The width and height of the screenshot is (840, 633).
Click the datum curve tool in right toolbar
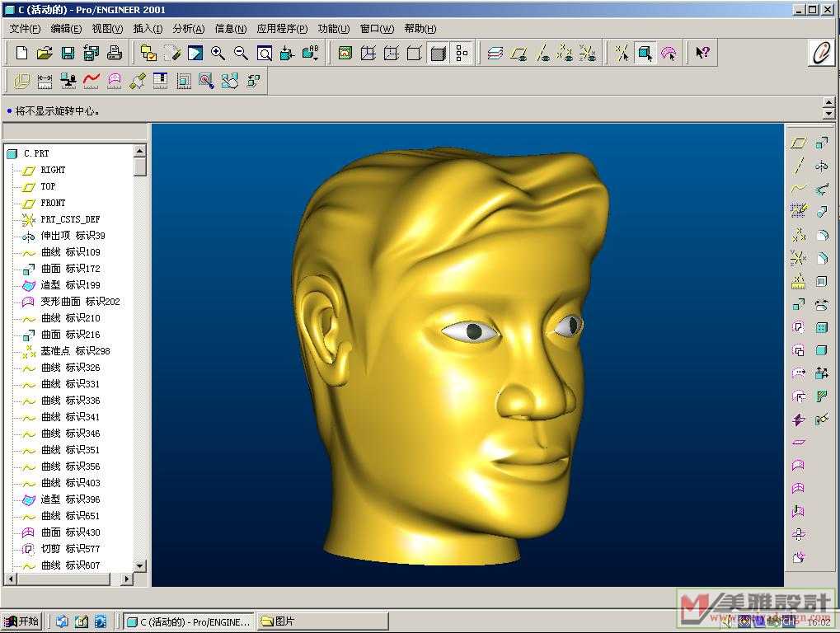798,189
